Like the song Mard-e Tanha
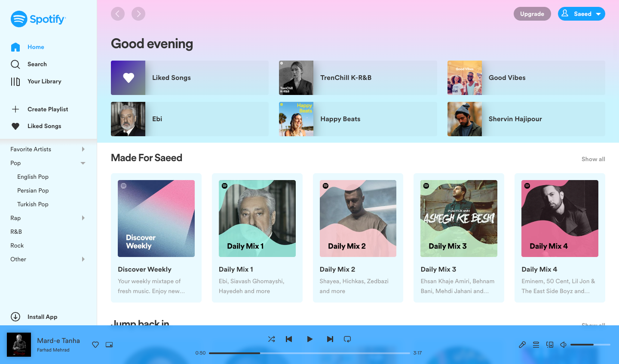Viewport: 619px width, 364px height. click(95, 345)
